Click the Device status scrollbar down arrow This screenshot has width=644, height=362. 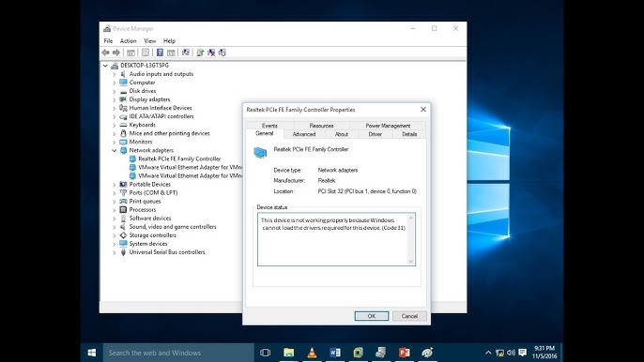pyautogui.click(x=411, y=261)
